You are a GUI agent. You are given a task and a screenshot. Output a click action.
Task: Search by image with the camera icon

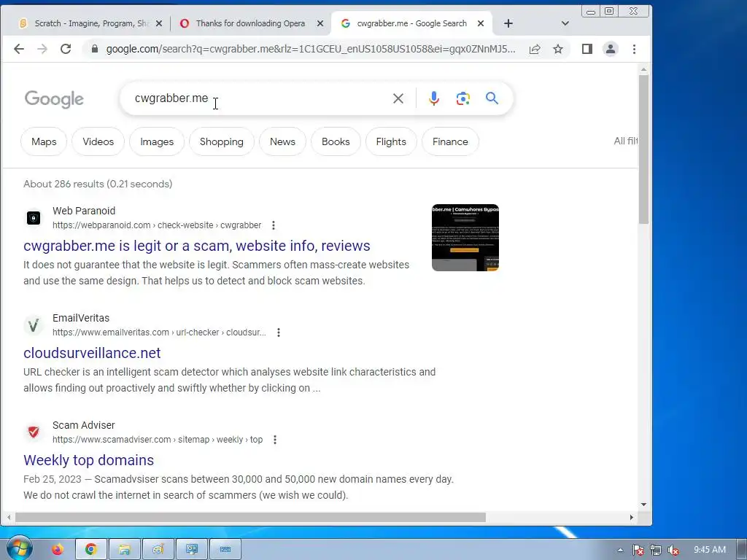click(x=462, y=98)
